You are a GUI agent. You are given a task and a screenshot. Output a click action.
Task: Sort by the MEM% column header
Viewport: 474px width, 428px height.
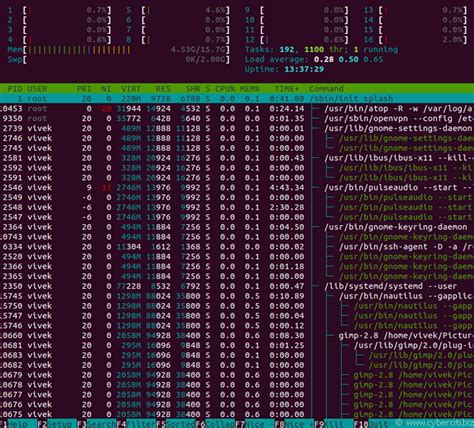(x=250, y=89)
